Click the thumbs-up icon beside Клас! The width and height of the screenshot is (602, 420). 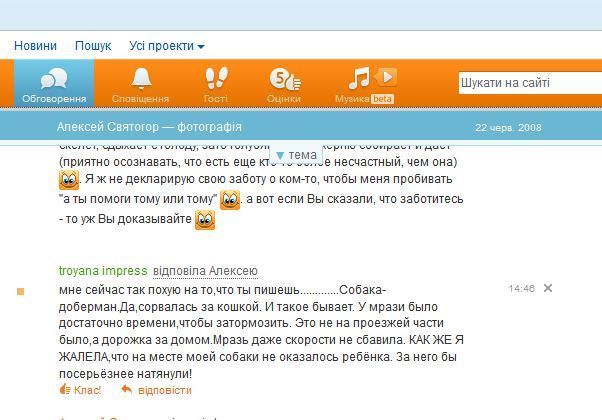click(x=65, y=390)
